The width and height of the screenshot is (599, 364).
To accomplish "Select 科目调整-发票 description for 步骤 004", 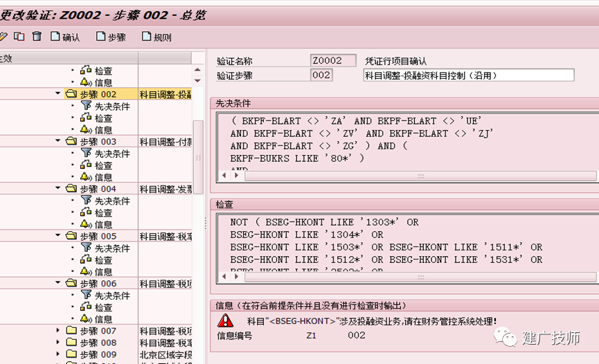I will pos(165,189).
